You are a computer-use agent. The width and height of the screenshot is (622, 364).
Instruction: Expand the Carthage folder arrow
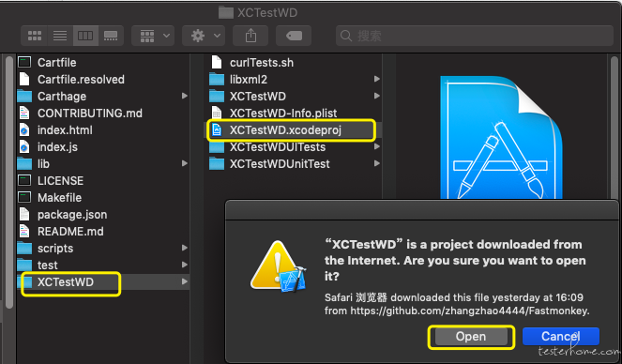tap(185, 96)
